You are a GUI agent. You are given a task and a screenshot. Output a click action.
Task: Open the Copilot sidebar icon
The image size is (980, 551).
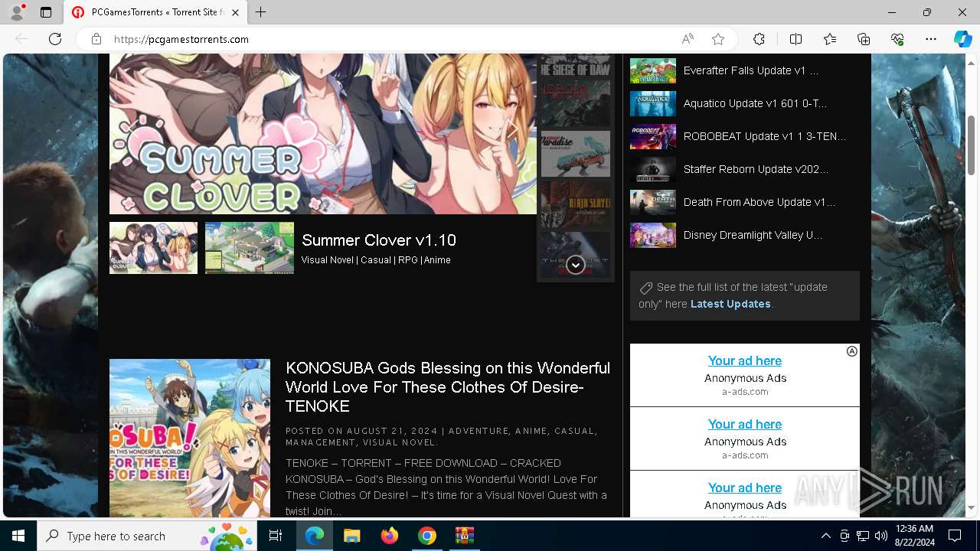[962, 39]
